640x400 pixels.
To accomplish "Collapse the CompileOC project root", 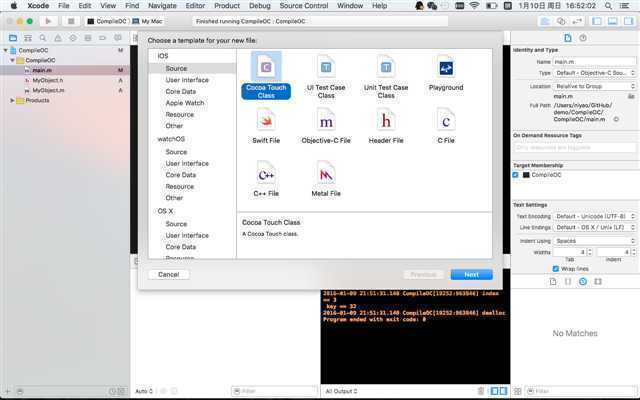I will 5,50.
